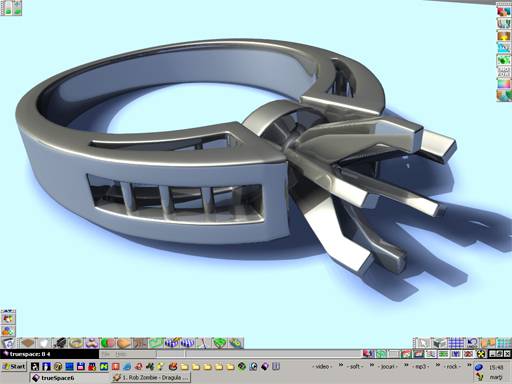Pick the rainbow gradient color swatch
The image size is (512, 384).
(504, 84)
